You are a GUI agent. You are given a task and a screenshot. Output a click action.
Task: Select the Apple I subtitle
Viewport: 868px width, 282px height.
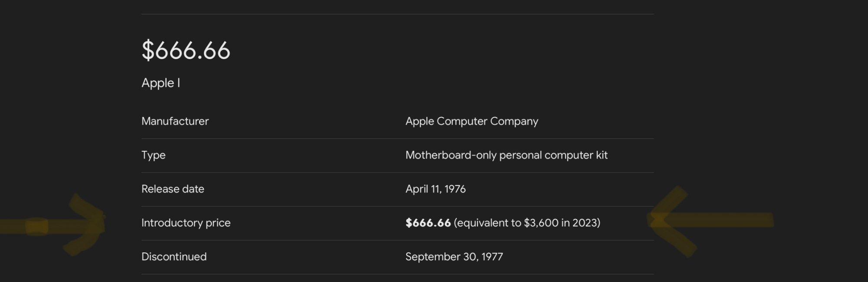click(x=161, y=83)
